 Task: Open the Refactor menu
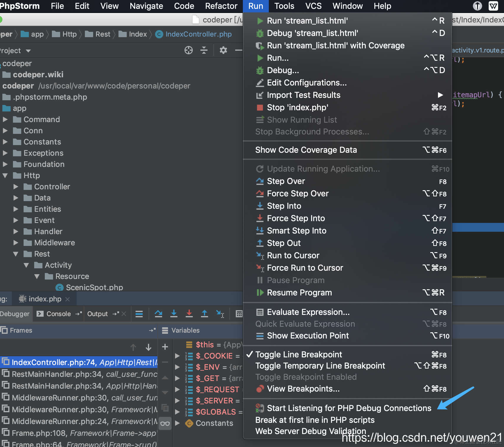pos(221,6)
